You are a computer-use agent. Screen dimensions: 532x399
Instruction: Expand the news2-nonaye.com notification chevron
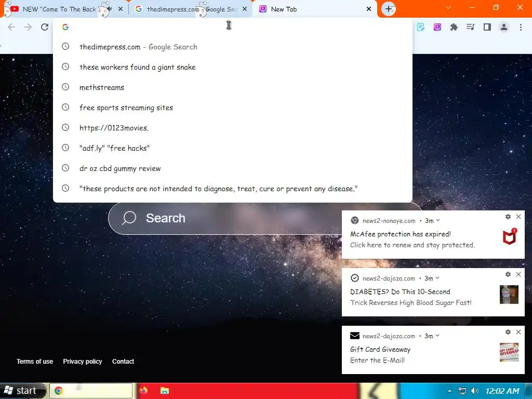438,220
